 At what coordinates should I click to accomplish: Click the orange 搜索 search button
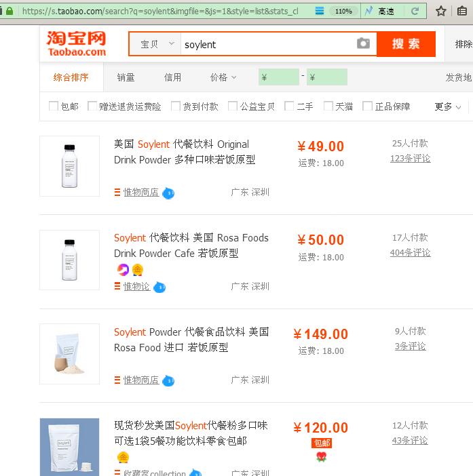(406, 44)
